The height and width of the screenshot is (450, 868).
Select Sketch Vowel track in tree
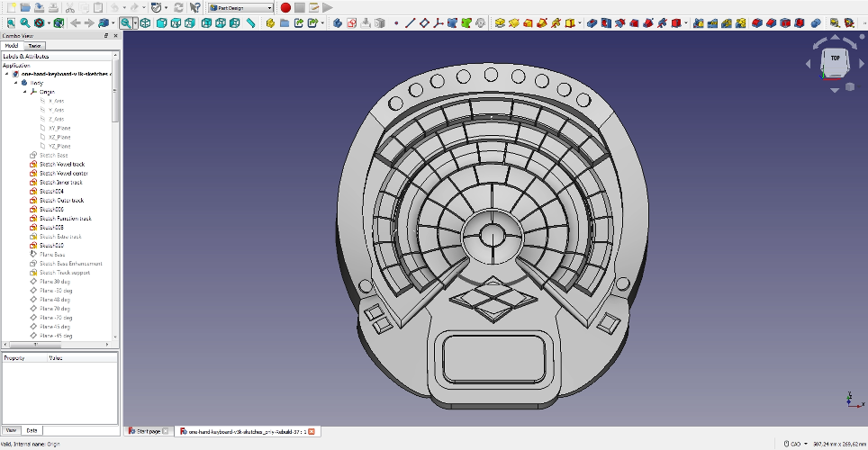coord(61,164)
